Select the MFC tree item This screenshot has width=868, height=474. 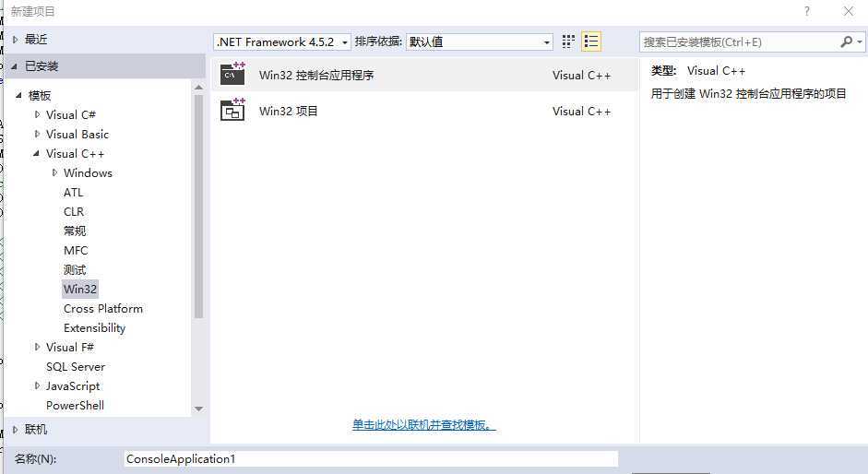(x=76, y=250)
